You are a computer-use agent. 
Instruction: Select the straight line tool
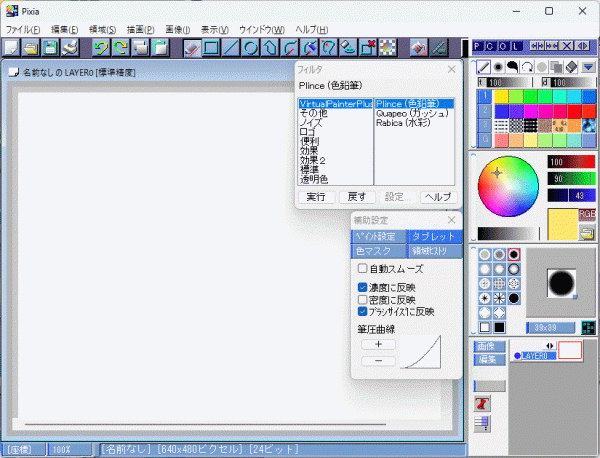[231, 48]
